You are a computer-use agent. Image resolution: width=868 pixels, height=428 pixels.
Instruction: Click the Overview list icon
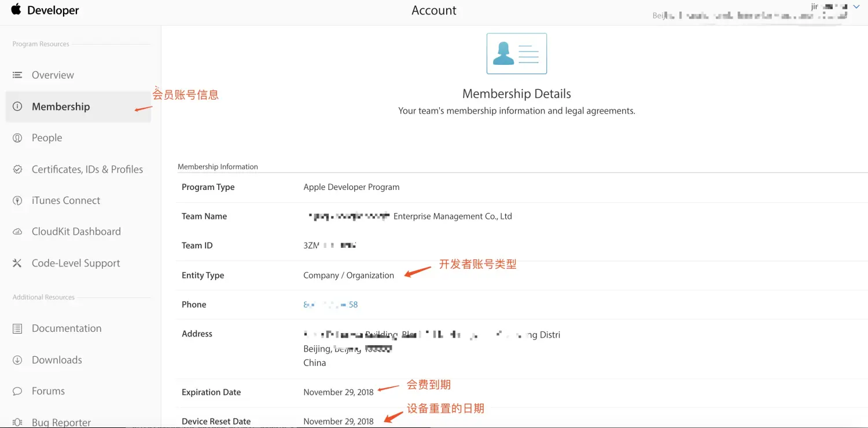click(17, 75)
